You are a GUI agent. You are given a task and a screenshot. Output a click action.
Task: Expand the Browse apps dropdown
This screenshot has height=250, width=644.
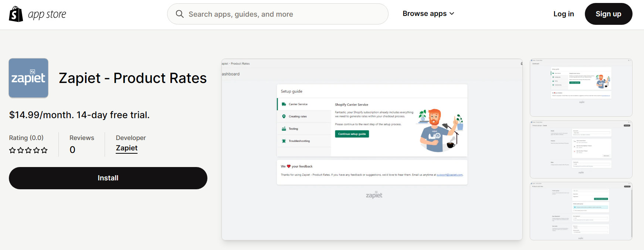[x=428, y=14]
